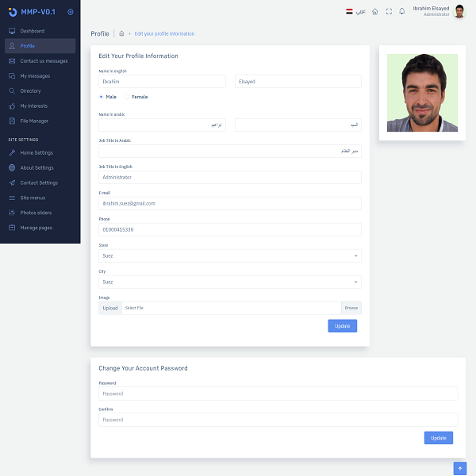
Task: Click the MMP-V0.1 logo icon
Action: 11,12
